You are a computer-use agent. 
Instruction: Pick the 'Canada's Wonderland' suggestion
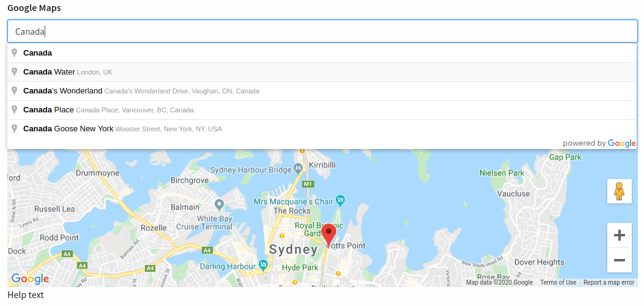pyautogui.click(x=322, y=91)
